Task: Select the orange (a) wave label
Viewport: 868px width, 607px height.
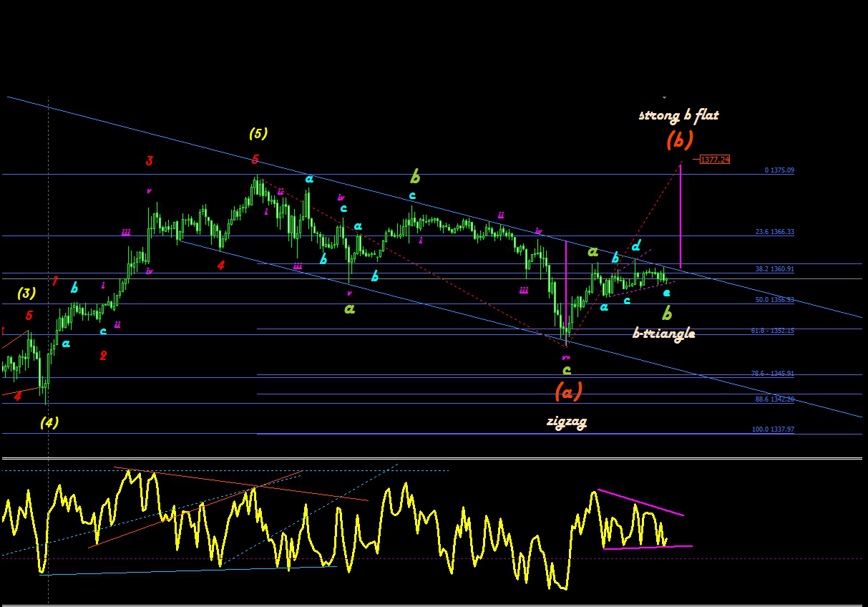Action: 569,391
